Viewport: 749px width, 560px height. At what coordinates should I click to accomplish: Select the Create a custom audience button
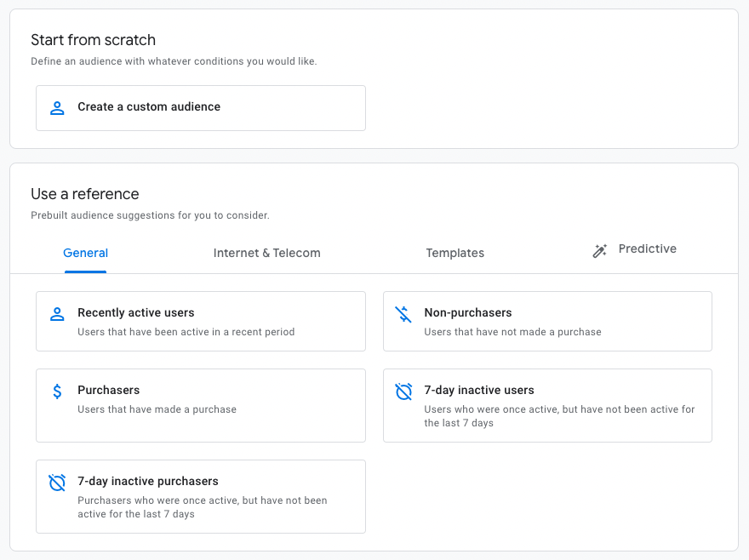(x=200, y=107)
